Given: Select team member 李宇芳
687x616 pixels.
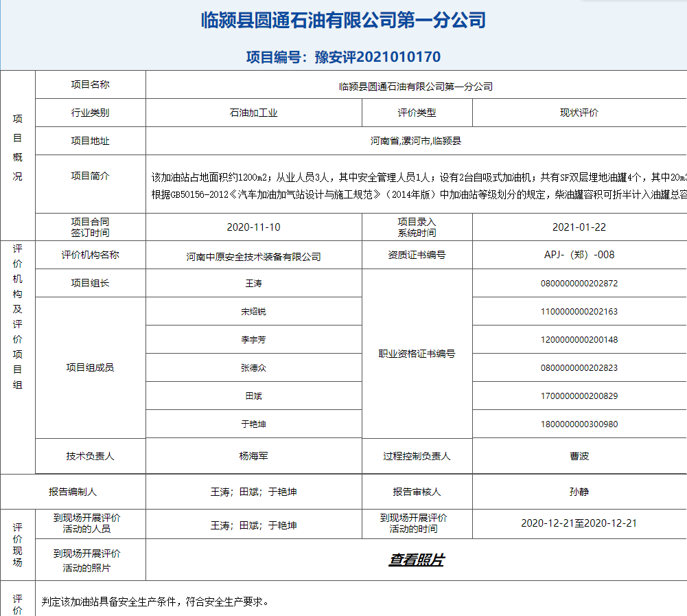Looking at the screenshot, I should pos(254,339).
